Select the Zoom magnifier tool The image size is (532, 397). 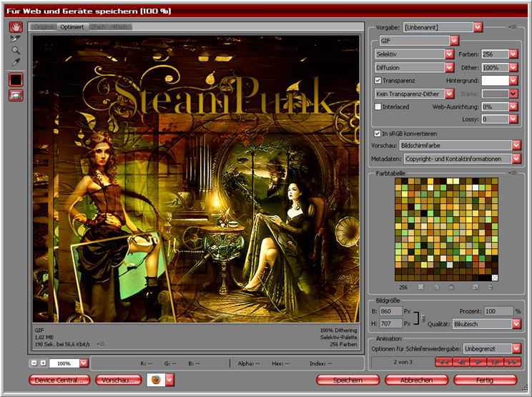coord(16,51)
